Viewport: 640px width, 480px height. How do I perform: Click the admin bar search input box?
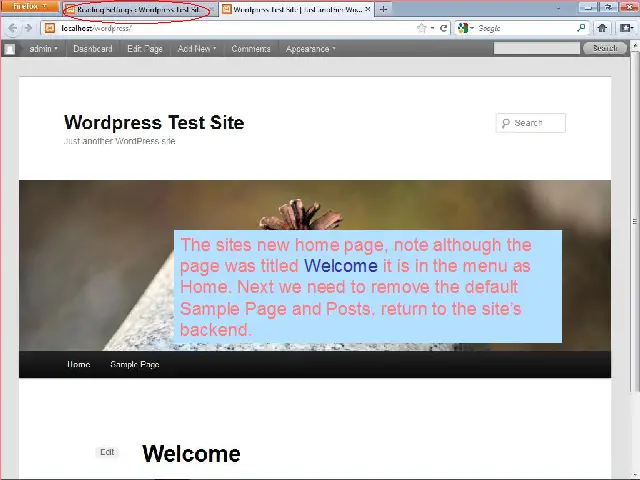[536, 48]
